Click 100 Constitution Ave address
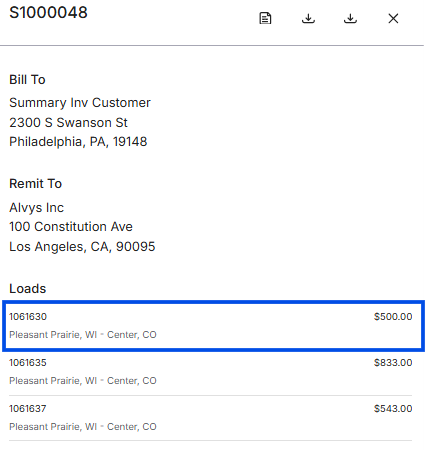 coord(71,227)
